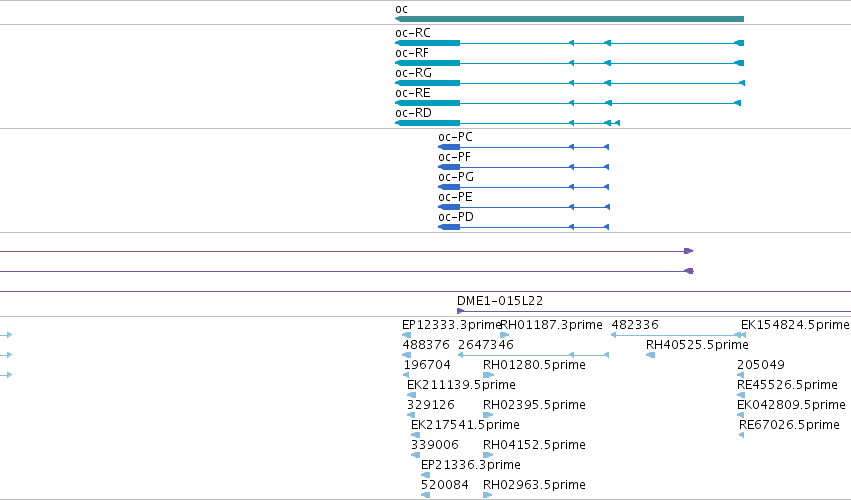The height and width of the screenshot is (500, 851).
Task: Click arrow glyph under RH02395.5prime
Action: [x=488, y=415]
